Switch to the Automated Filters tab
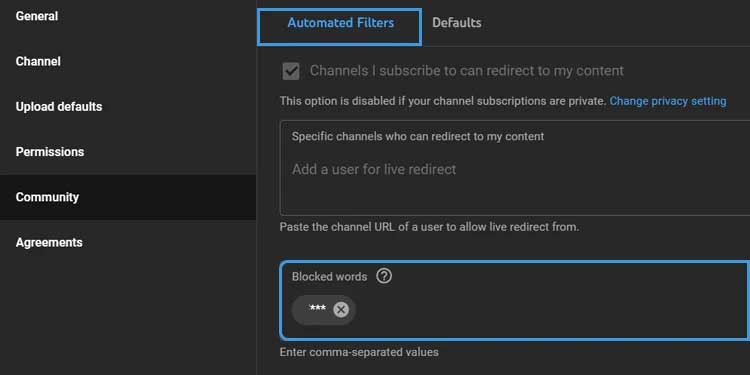 click(x=340, y=23)
